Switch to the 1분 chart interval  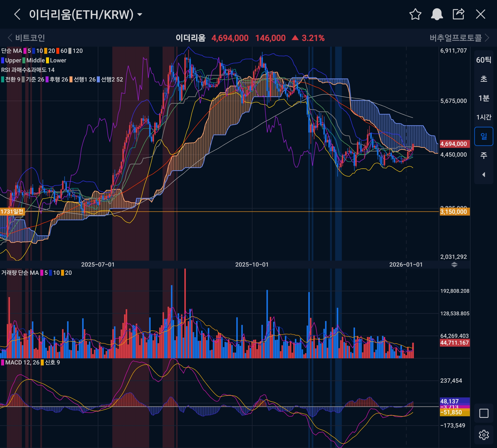point(484,98)
